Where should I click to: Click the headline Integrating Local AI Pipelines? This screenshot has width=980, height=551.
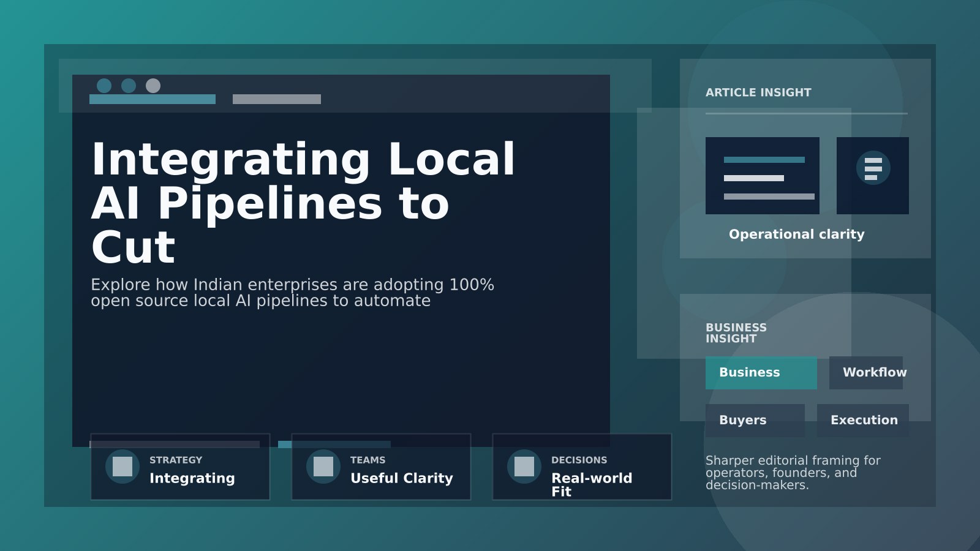click(303, 203)
